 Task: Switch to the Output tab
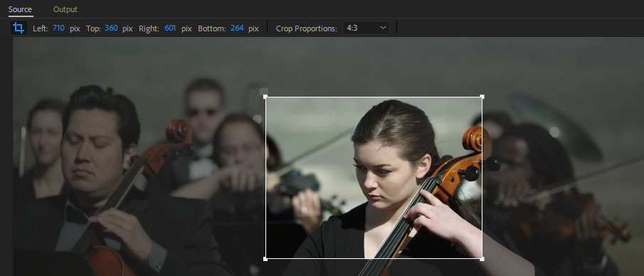click(x=65, y=9)
